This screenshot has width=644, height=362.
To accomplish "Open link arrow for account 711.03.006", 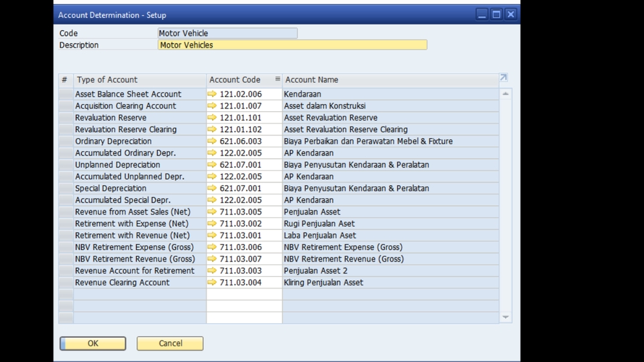I will pos(211,247).
